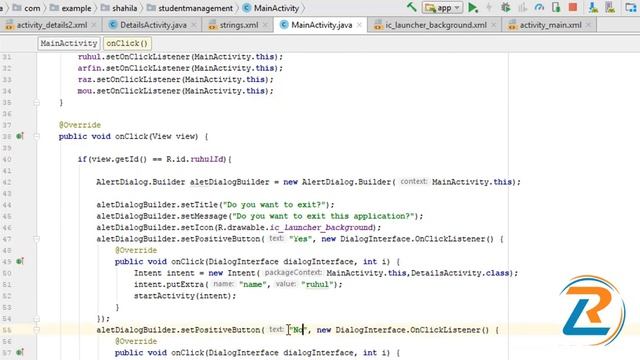Viewport: 640px width, 360px height.
Task: Collapse the onClick method fold at line 38
Action: [36, 136]
